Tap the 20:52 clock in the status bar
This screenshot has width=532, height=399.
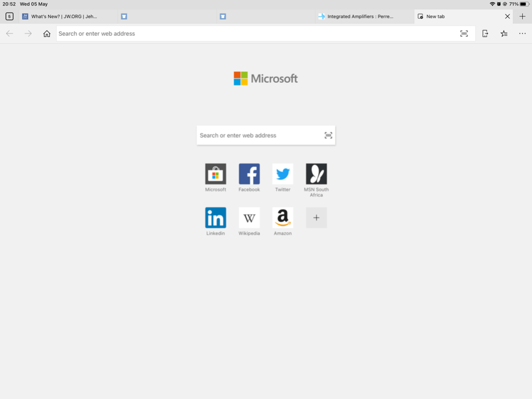pyautogui.click(x=9, y=4)
